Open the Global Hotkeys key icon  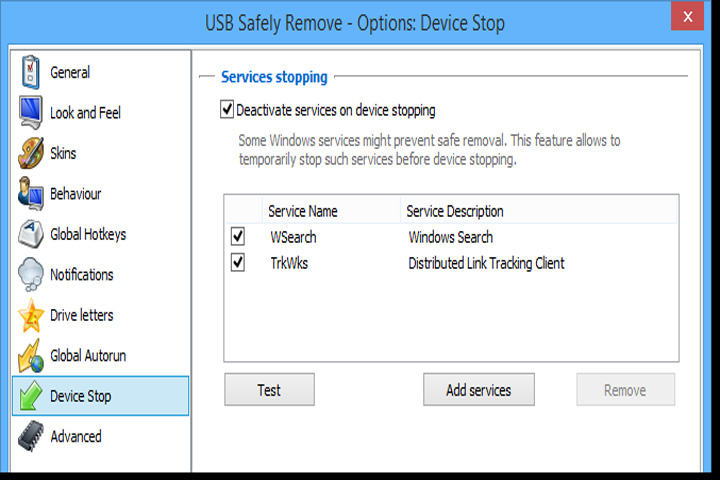31,234
